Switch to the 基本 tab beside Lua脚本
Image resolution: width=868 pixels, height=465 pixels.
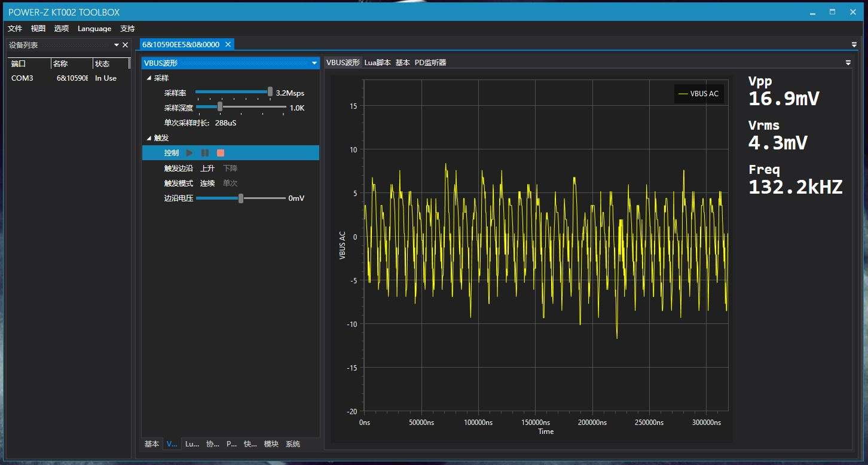(403, 62)
